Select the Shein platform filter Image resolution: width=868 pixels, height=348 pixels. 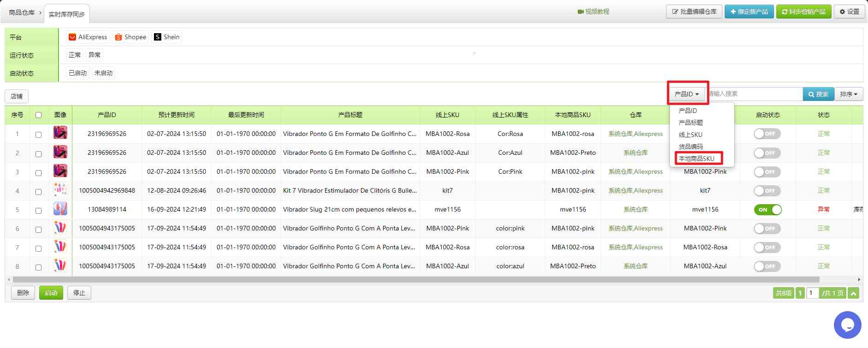pyautogui.click(x=166, y=37)
